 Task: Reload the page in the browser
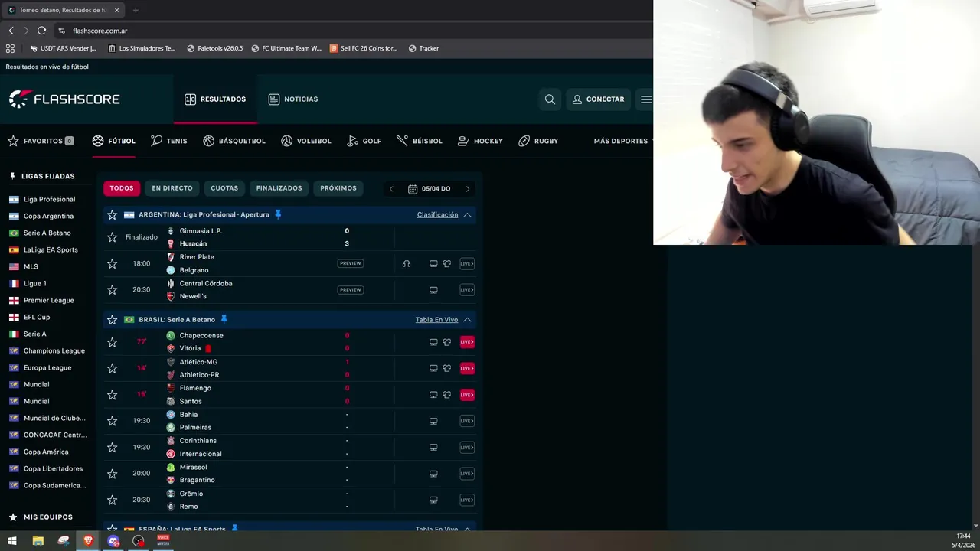pyautogui.click(x=41, y=31)
